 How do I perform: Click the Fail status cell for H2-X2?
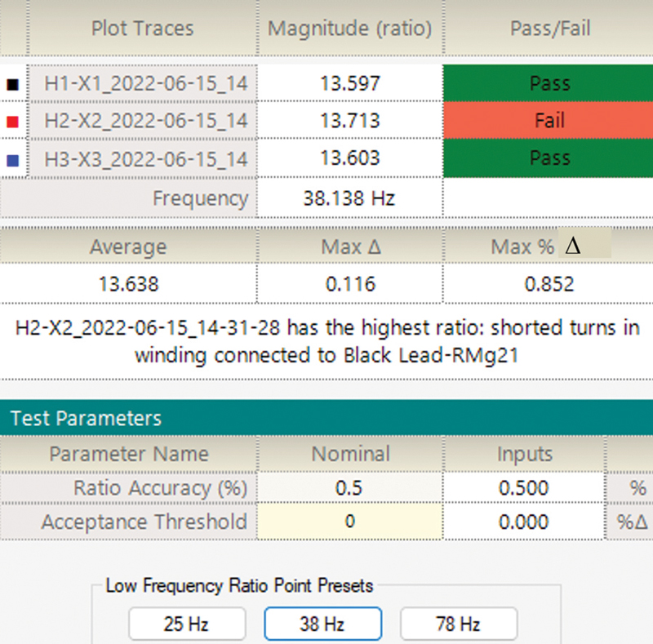549,120
